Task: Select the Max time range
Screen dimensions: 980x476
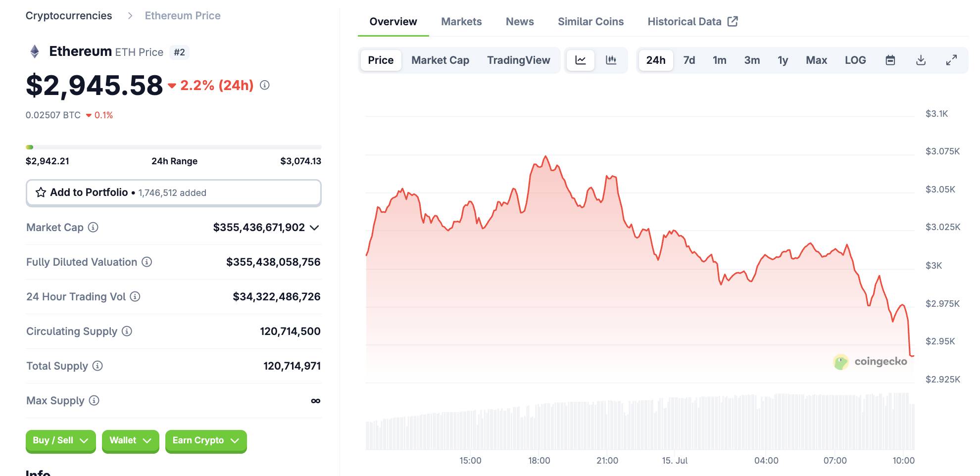Action: tap(816, 60)
